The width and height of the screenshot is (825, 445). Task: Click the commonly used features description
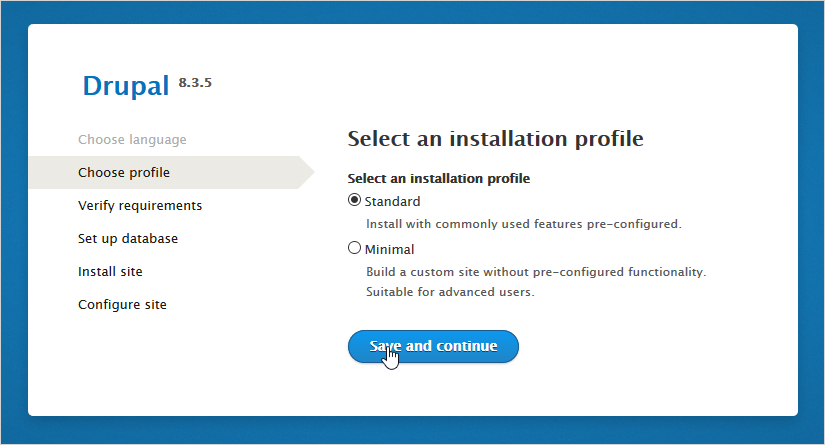pyautogui.click(x=523, y=224)
